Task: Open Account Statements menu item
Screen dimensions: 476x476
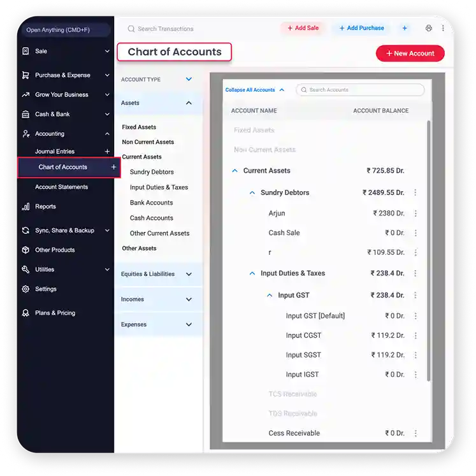Action: click(61, 187)
